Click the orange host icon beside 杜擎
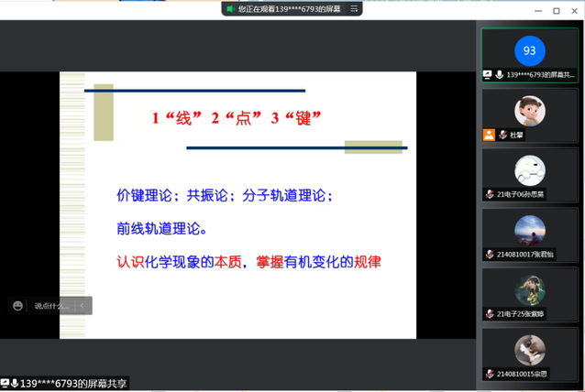Screen dimensions: 585x392 pyautogui.click(x=489, y=134)
